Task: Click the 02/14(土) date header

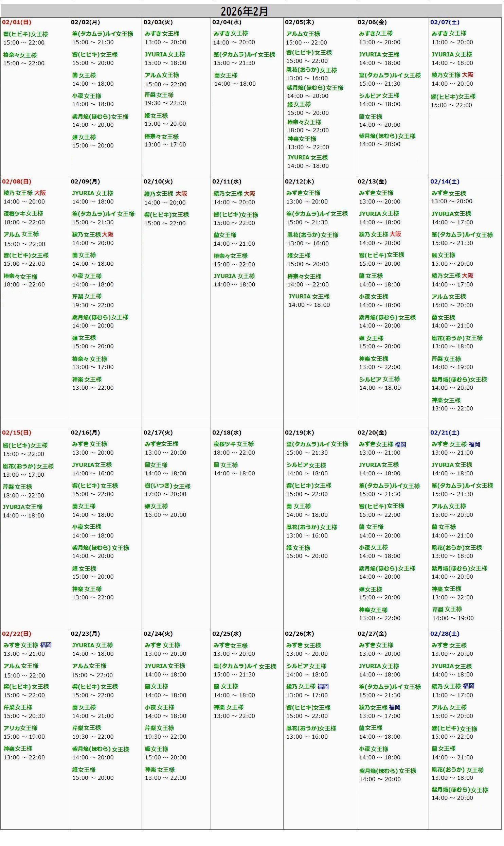Action: [x=445, y=181]
